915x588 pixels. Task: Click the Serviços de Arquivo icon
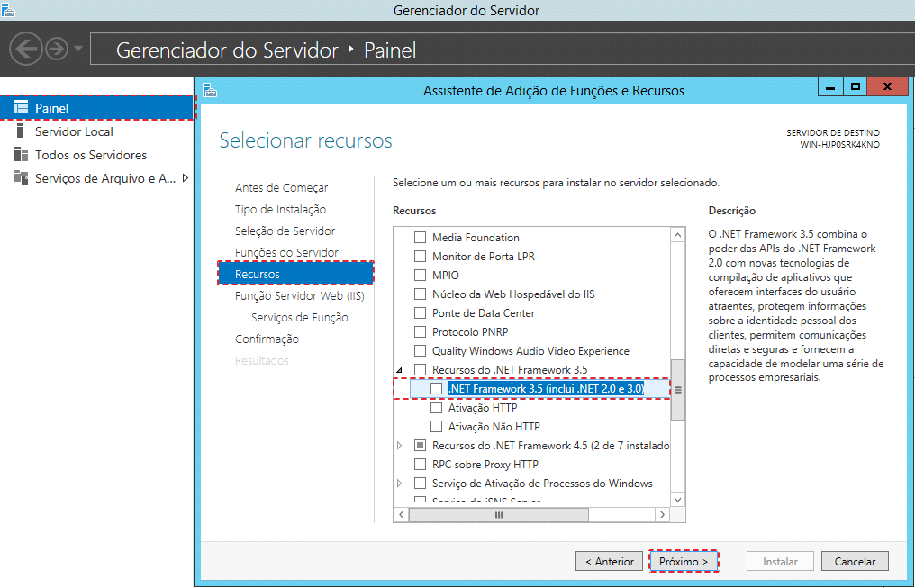(x=21, y=177)
